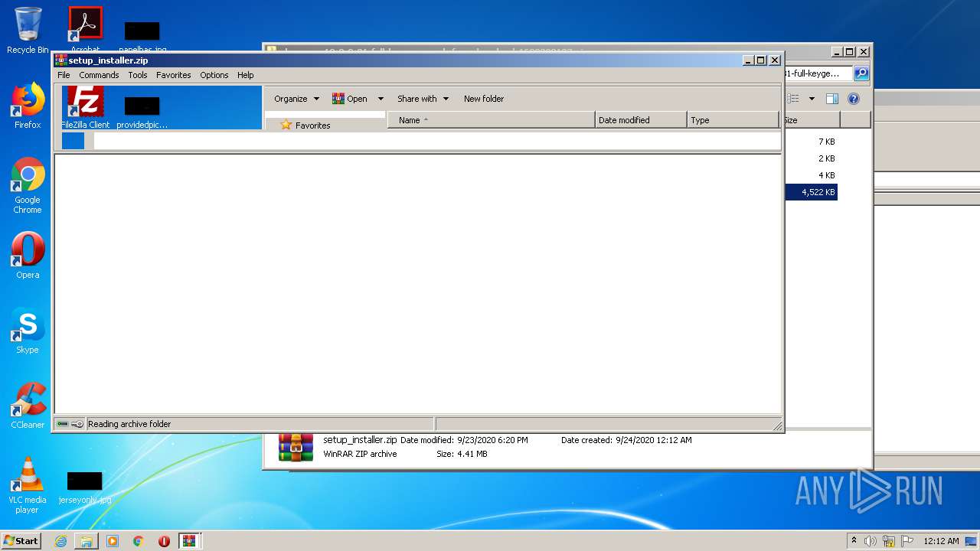Expand the arrow next to the Open button
The width and height of the screenshot is (980, 551).
[381, 99]
